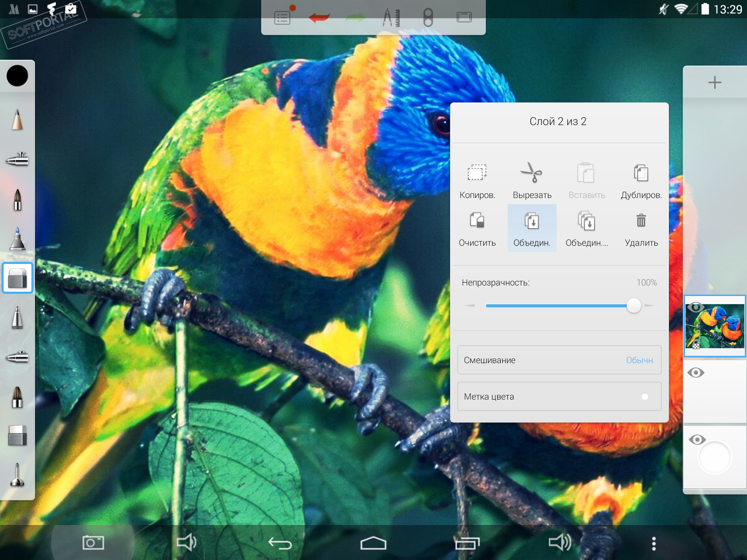Viewport: 747px width, 560px height.
Task: Click the red undo arrow
Action: pyautogui.click(x=319, y=17)
